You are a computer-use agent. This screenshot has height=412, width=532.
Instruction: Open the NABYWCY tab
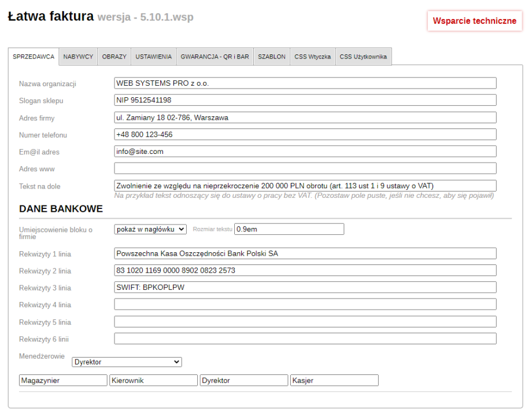(78, 57)
